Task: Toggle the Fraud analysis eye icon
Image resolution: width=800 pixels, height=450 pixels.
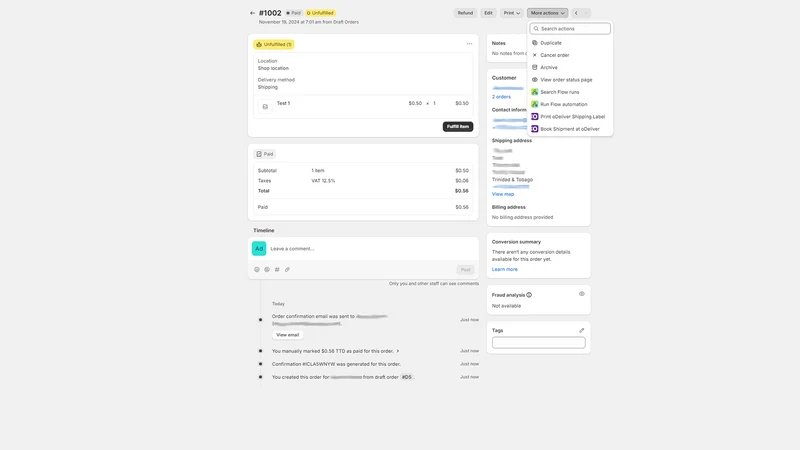Action: point(582,294)
